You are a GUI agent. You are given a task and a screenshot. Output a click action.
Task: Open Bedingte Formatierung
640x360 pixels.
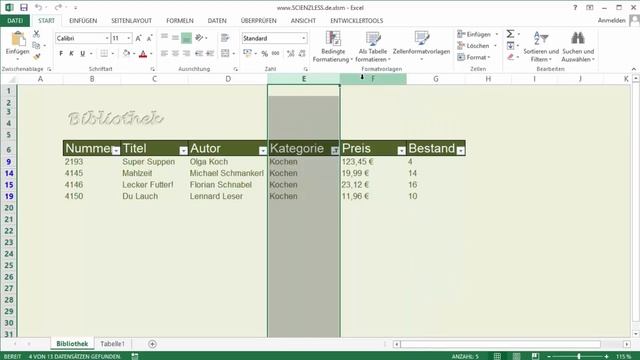333,47
